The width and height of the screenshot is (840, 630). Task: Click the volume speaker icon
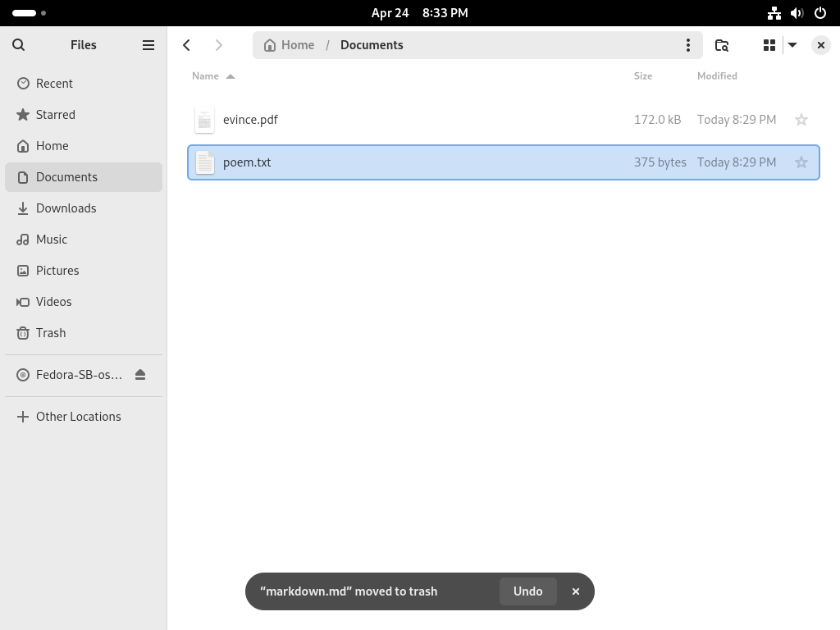click(x=797, y=13)
